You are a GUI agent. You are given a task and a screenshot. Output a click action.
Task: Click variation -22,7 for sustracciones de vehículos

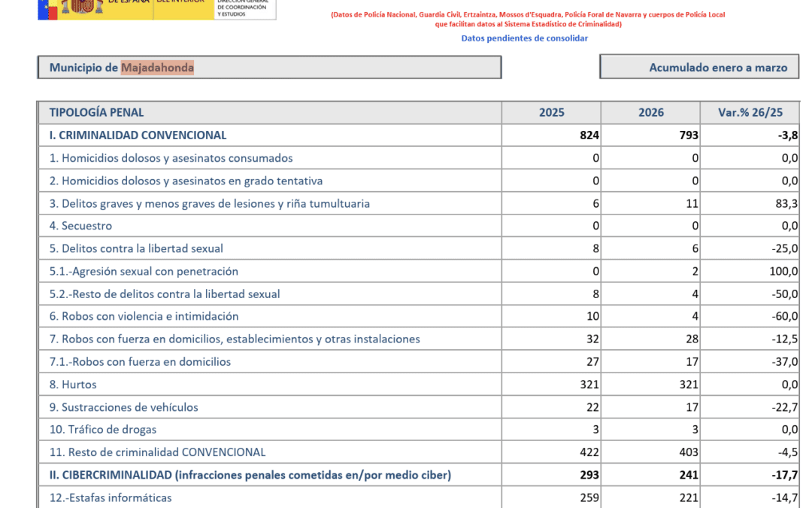click(785, 407)
